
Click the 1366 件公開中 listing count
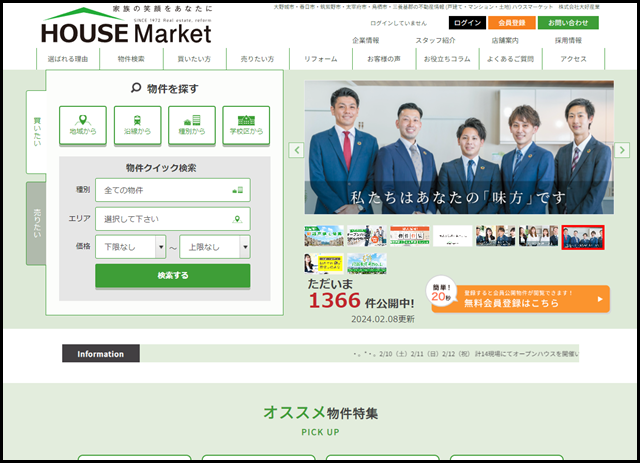pyautogui.click(x=361, y=301)
